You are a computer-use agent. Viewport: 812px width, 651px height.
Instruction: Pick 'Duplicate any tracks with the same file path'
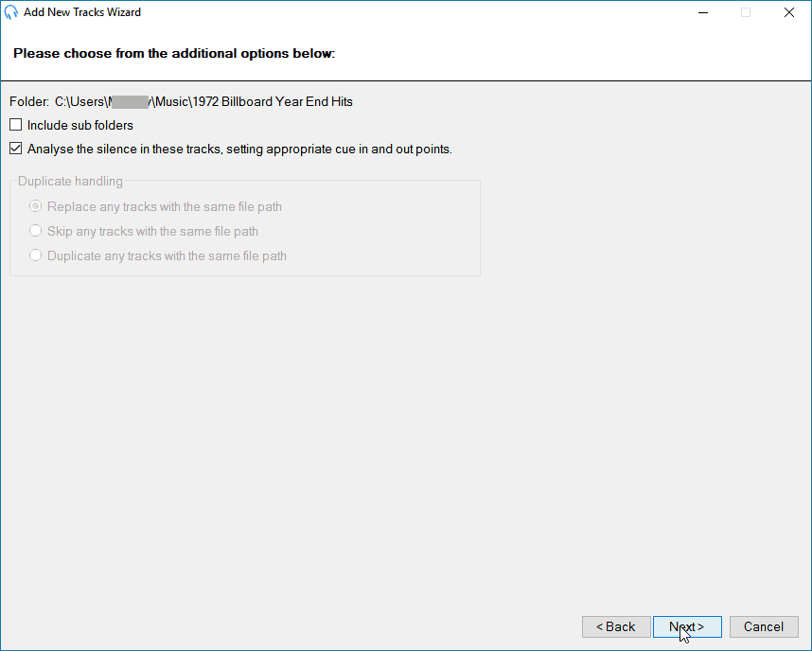[x=35, y=255]
